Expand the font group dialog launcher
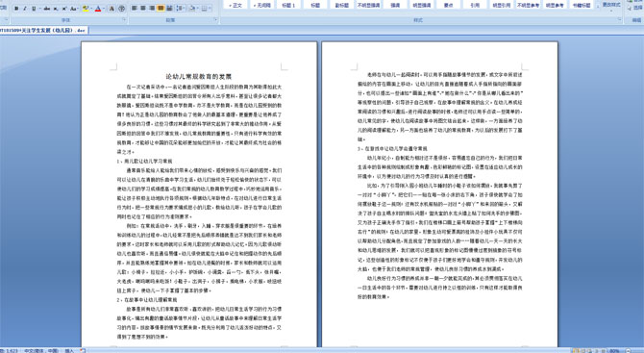This screenshot has height=353, width=644. pyautogui.click(x=124, y=19)
